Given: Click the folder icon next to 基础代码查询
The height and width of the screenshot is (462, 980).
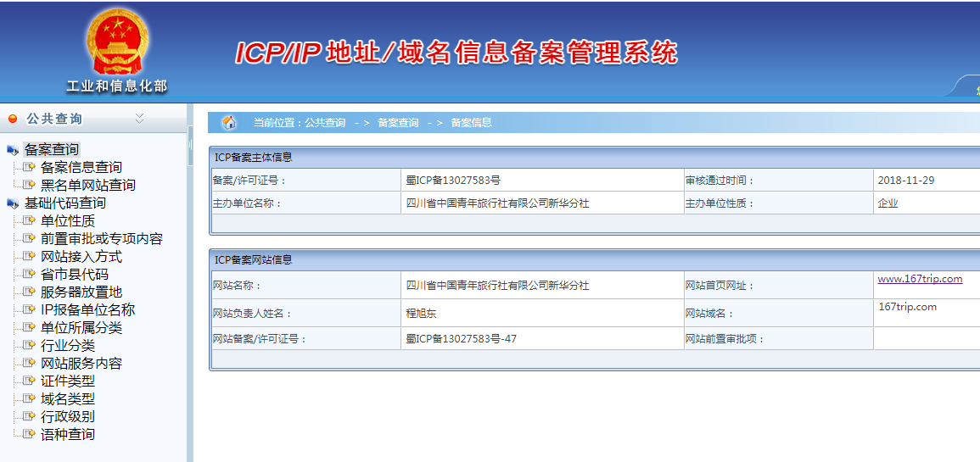Looking at the screenshot, I should 13,203.
